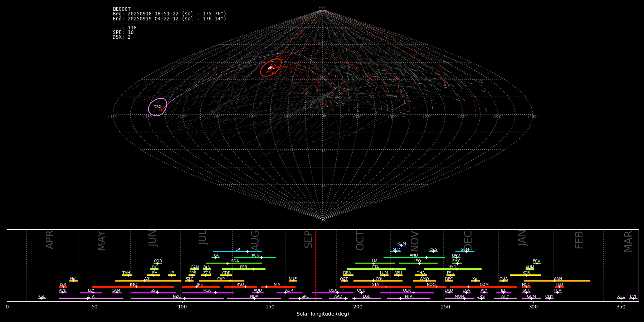Click the JAN month label in timeline
This screenshot has width=644, height=322.
[x=522, y=238]
